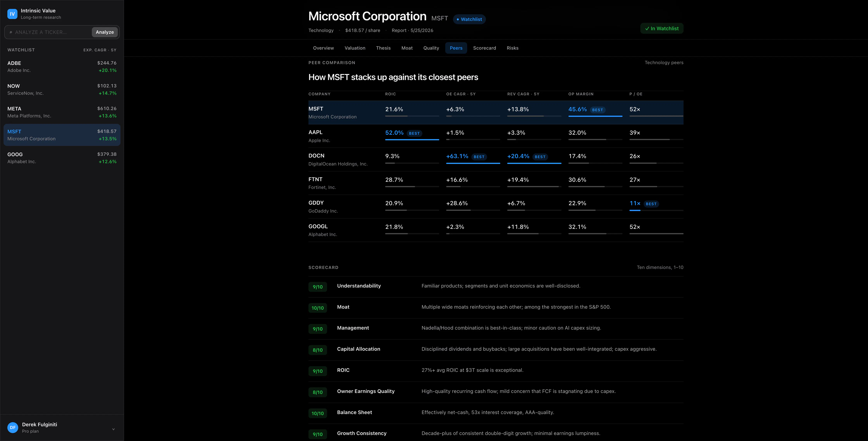Select NOW ServiceNow in the watchlist
This screenshot has width=868, height=441.
pos(62,90)
